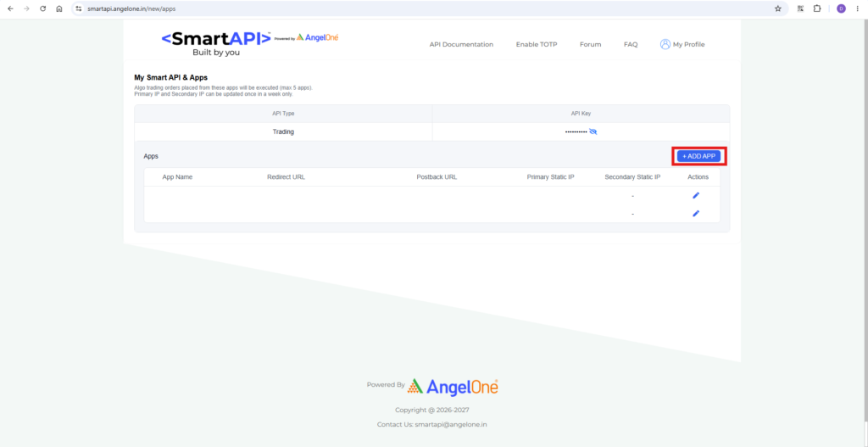
Task: Click the page vertical scrollbar
Action: pyautogui.click(x=865, y=221)
